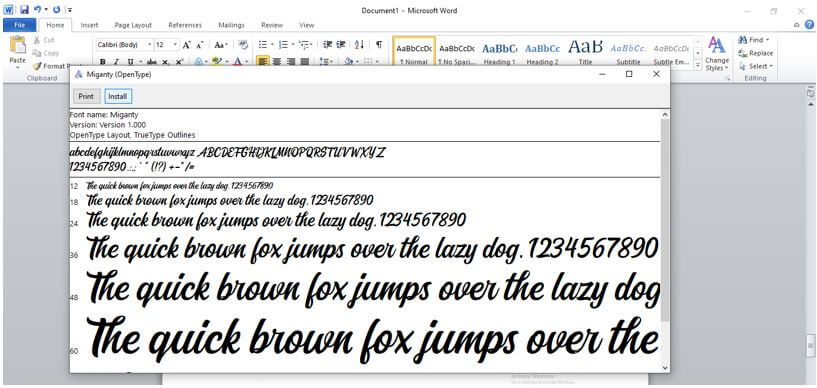Click Install in Miganty font window

click(x=118, y=96)
